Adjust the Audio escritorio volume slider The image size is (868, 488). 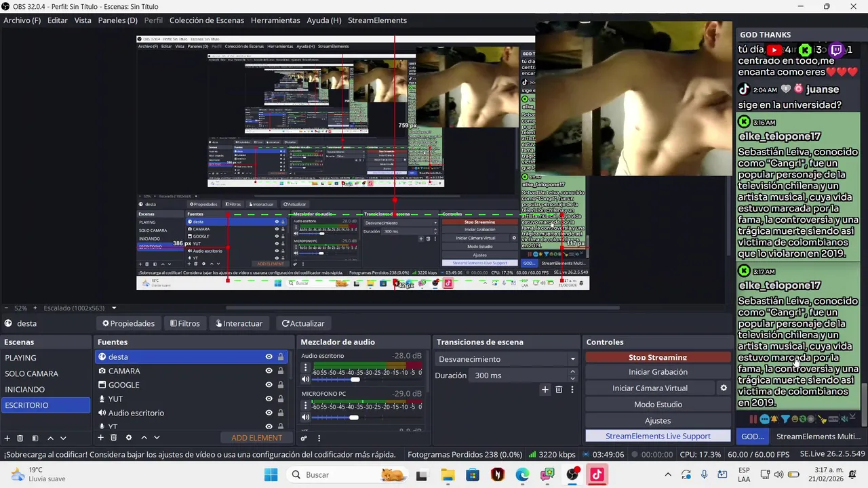[x=367, y=380]
